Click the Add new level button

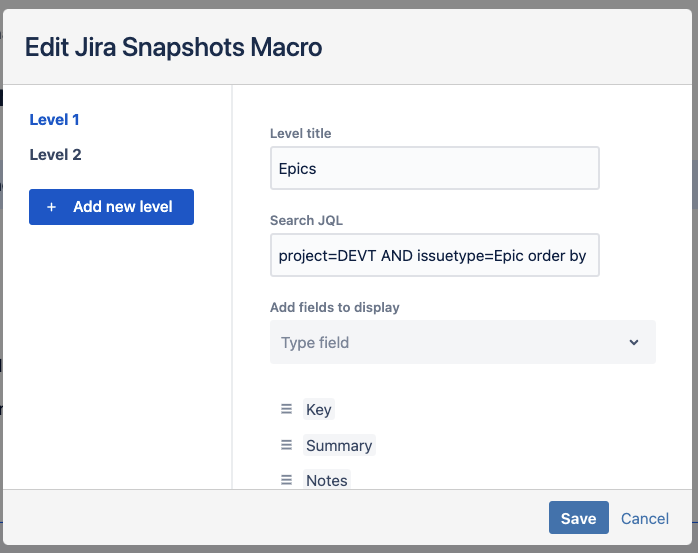tap(111, 207)
